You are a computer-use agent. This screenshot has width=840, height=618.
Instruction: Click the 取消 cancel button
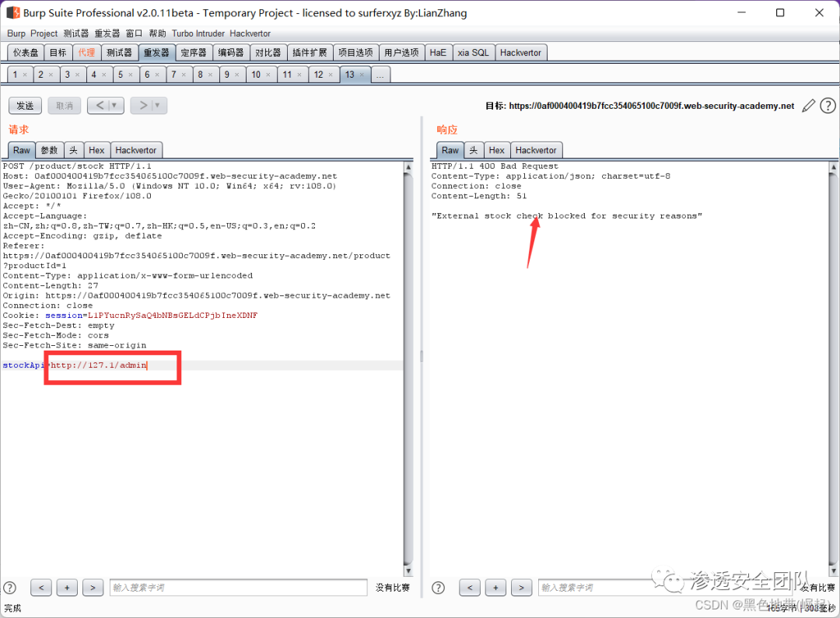click(65, 106)
